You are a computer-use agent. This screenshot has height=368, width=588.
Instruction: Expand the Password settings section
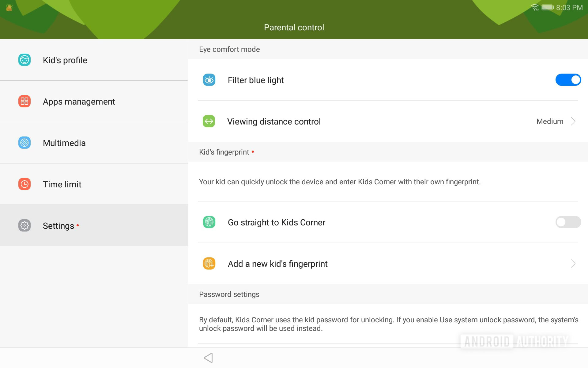pos(229,294)
